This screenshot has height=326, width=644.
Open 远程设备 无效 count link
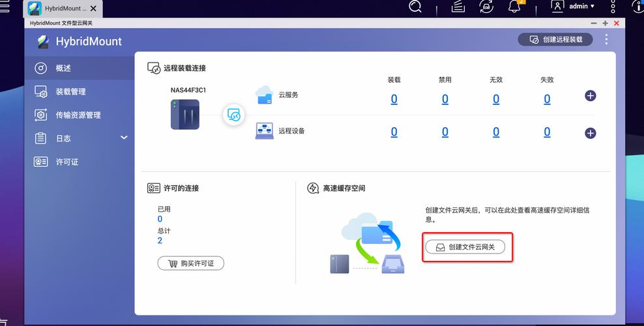pyautogui.click(x=496, y=132)
